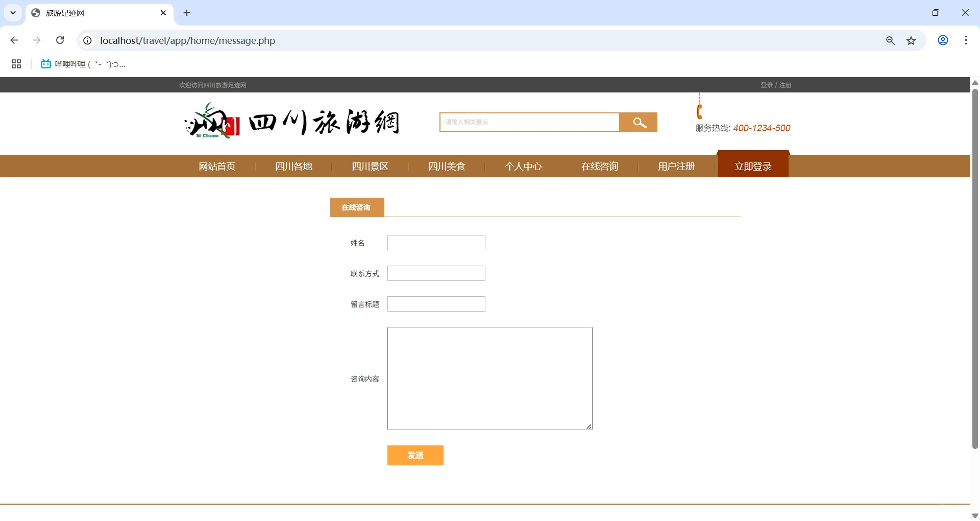
Task: Click the 发送 send button
Action: click(415, 455)
